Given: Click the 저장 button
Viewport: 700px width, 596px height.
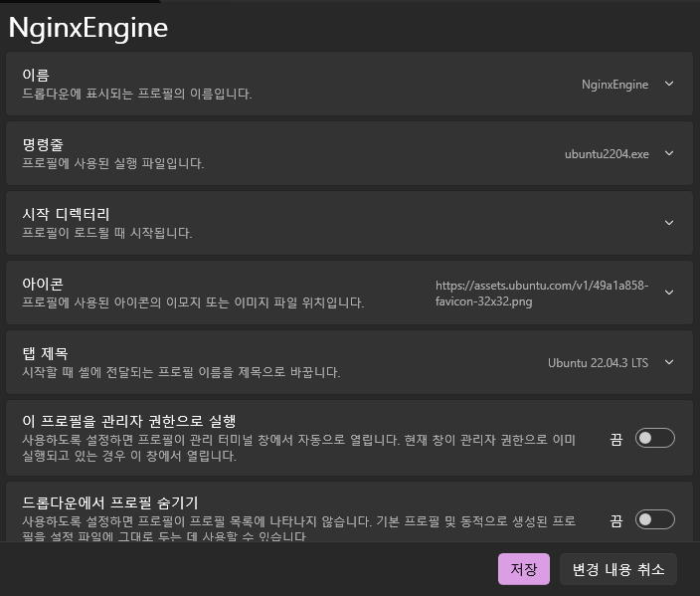Looking at the screenshot, I should 524,569.
